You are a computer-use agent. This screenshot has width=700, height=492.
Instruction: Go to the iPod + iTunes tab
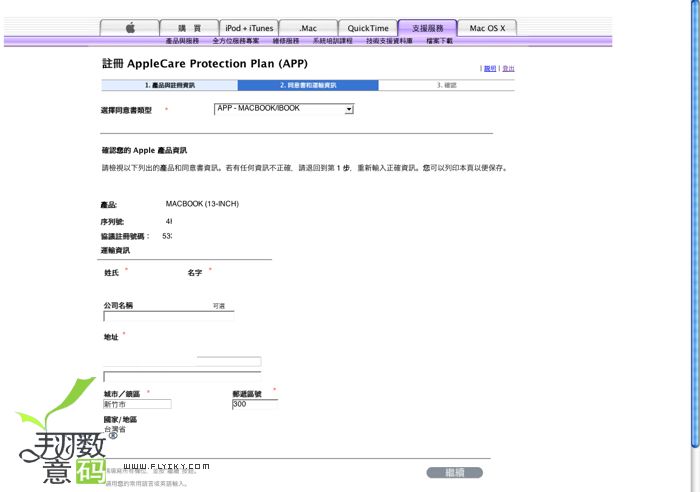coord(249,28)
